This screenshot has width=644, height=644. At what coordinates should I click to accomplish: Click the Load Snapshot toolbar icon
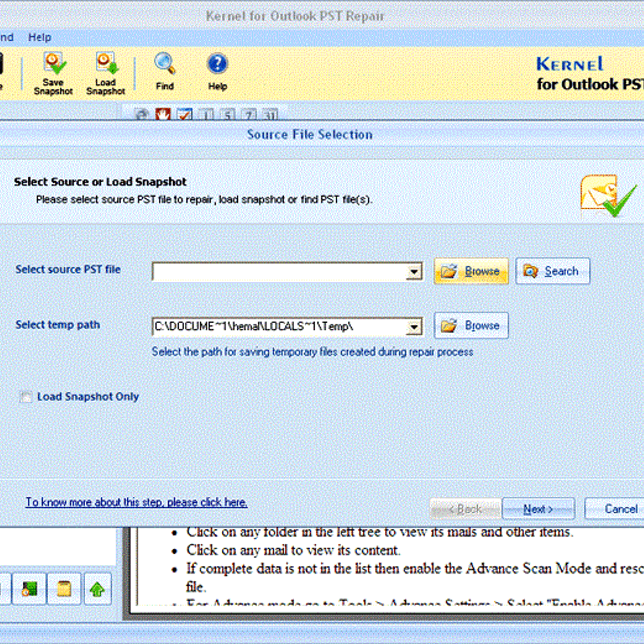click(x=106, y=74)
